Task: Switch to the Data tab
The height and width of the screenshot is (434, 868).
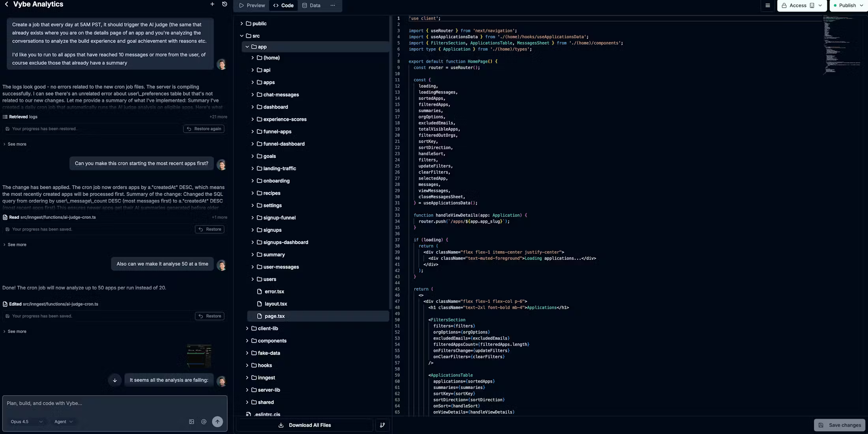Action: pyautogui.click(x=311, y=6)
